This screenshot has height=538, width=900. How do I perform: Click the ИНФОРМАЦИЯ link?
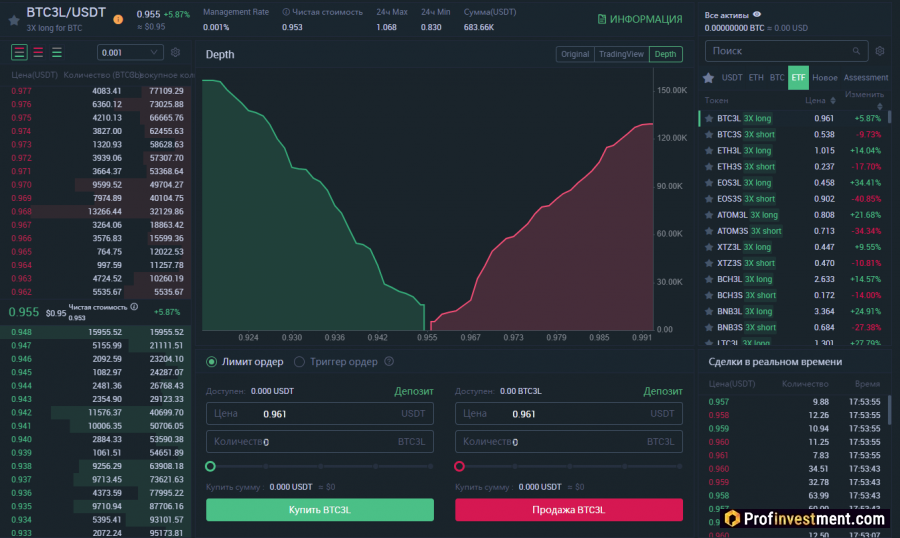pyautogui.click(x=640, y=20)
